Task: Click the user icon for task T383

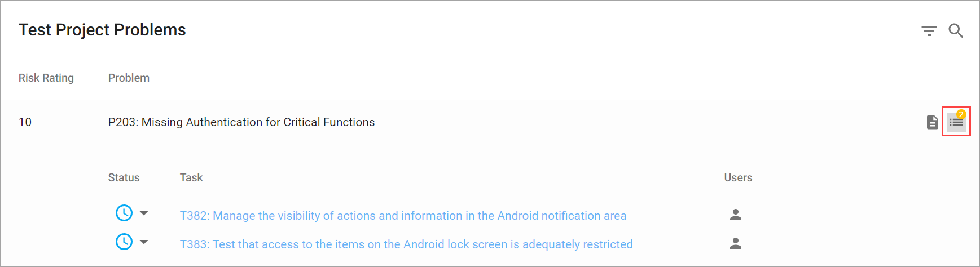Action: (736, 243)
